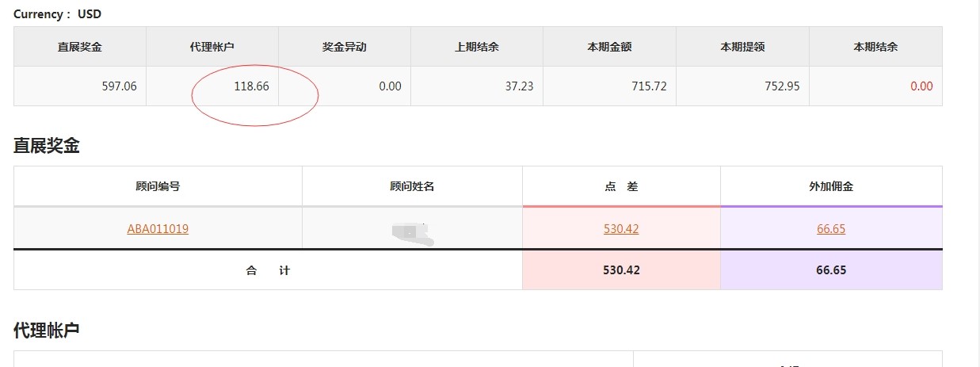
Task: Click the 外加佣金 column header
Action: 831,187
